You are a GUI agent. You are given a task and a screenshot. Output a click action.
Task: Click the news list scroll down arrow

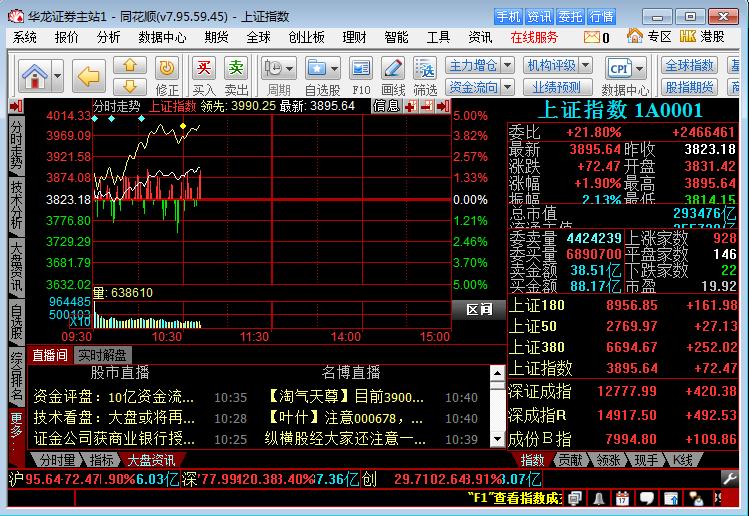pos(497,439)
